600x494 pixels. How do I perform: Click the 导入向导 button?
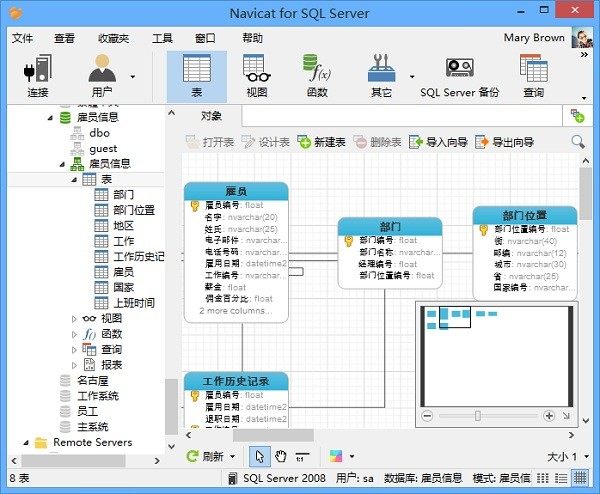[438, 142]
